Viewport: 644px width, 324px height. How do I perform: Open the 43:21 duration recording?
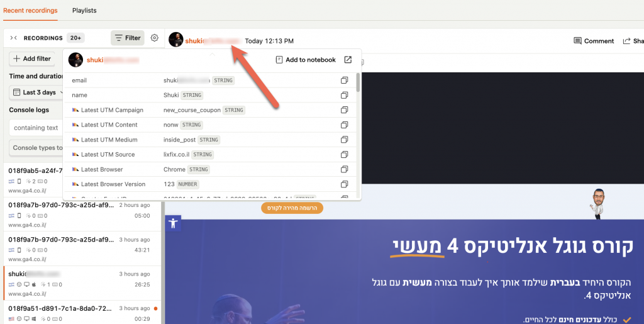pyautogui.click(x=82, y=249)
